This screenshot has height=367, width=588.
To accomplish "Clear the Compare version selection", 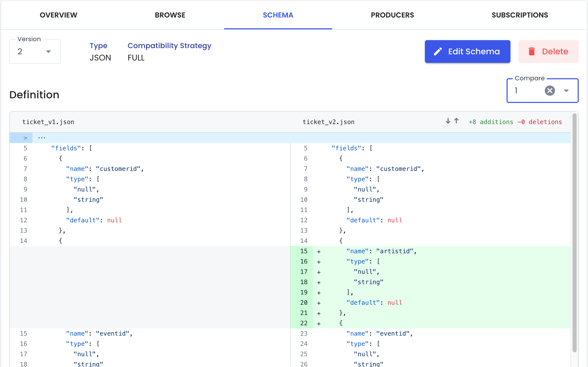I will [550, 91].
